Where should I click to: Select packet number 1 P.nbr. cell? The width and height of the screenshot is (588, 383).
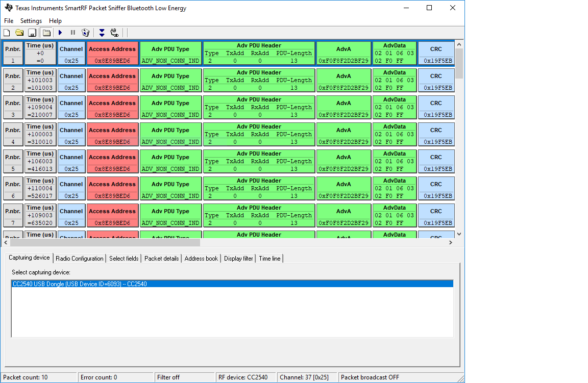pyautogui.click(x=13, y=53)
